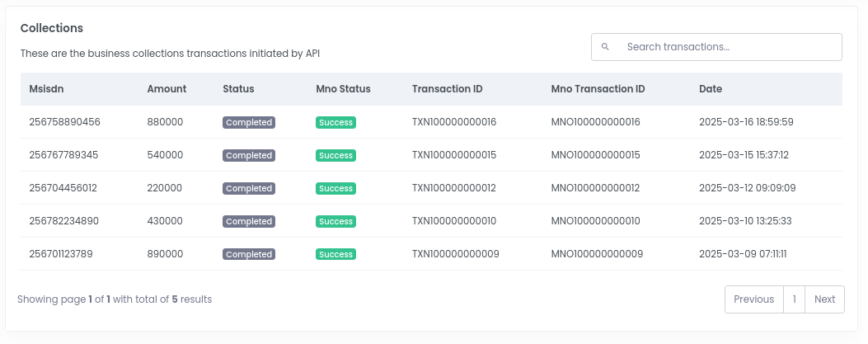Focus the Search transactions input field
The width and height of the screenshot is (868, 344).
point(716,47)
